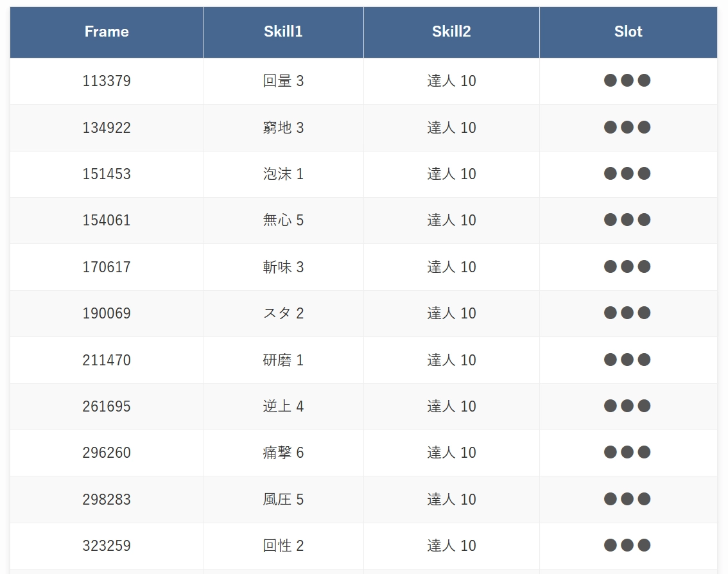Click the slot circles in row 323259

(x=627, y=546)
